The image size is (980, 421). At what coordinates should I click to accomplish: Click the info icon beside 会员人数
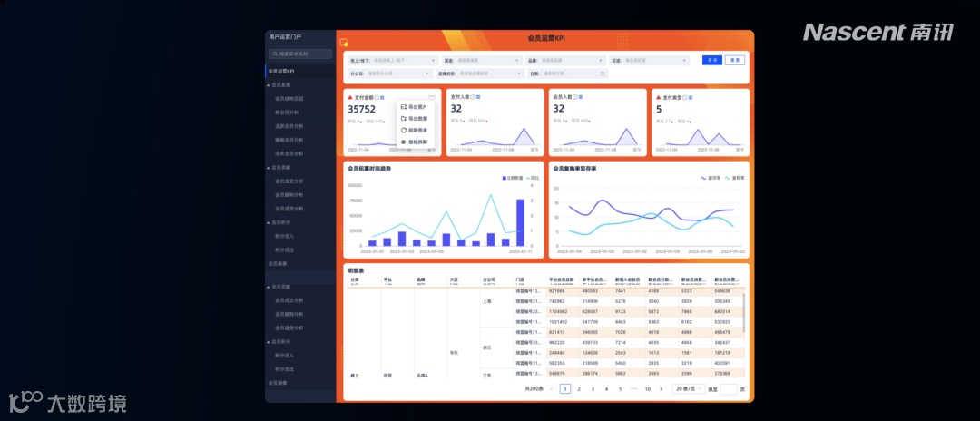[575, 97]
